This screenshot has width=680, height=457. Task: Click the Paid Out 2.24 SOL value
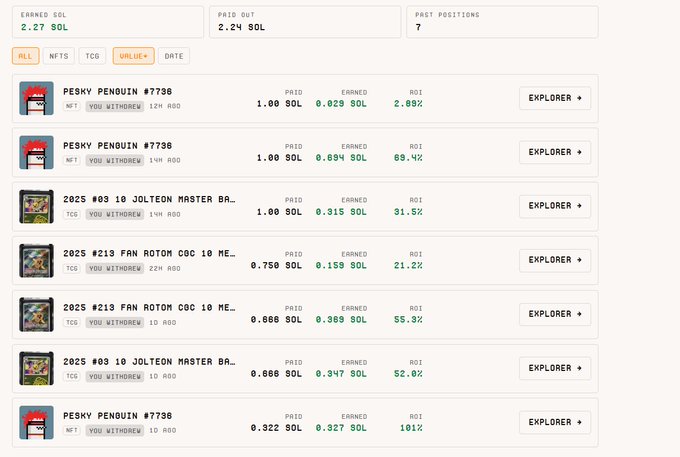pyautogui.click(x=242, y=27)
